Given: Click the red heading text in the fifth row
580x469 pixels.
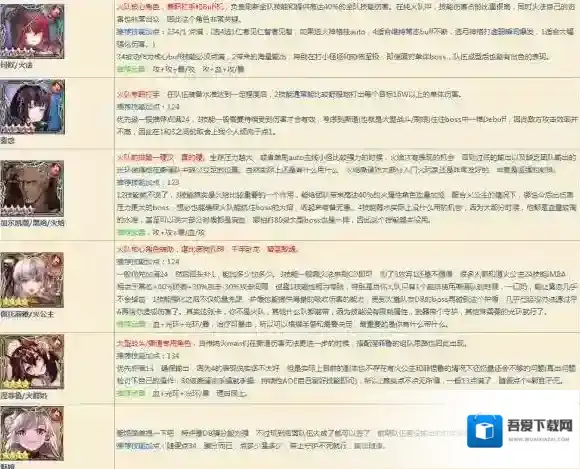Looking at the screenshot, I should click(x=155, y=343).
